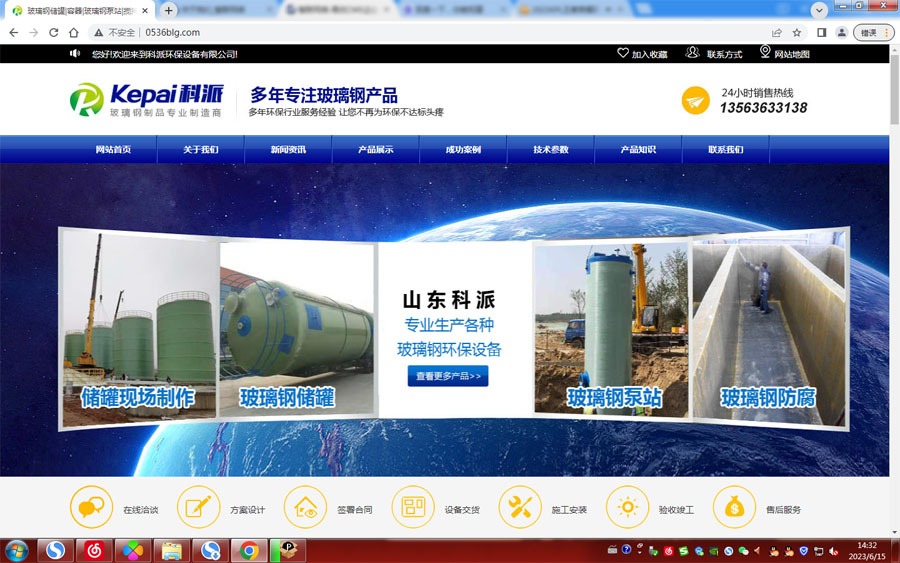Click the after-sales service money bag icon
The image size is (900, 563).
734,507
